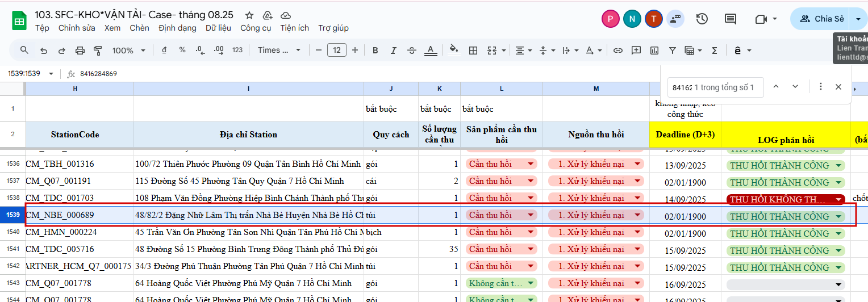868x302 pixels.
Task: Open the Google Sheets home icon
Action: click(x=19, y=22)
